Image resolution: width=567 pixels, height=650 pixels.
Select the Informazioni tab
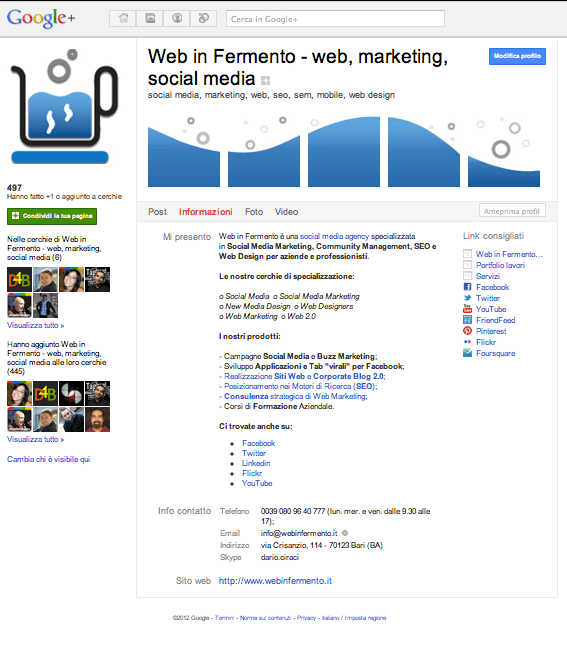click(x=206, y=212)
